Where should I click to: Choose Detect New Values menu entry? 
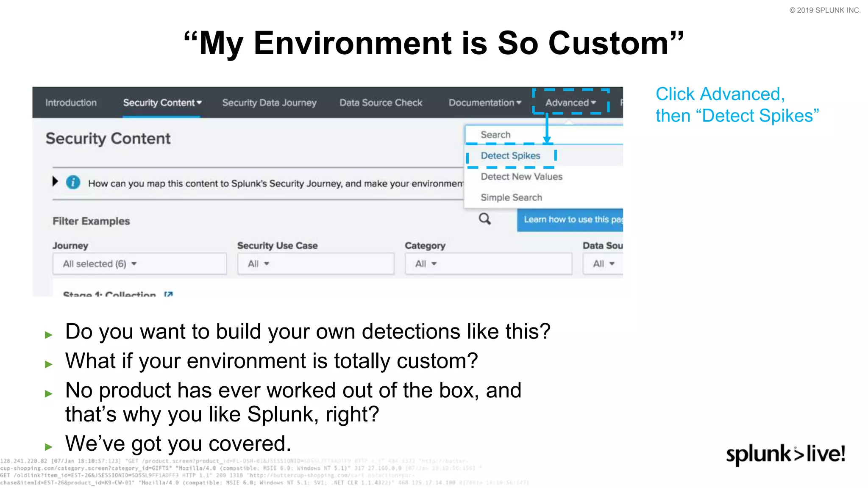(x=521, y=177)
